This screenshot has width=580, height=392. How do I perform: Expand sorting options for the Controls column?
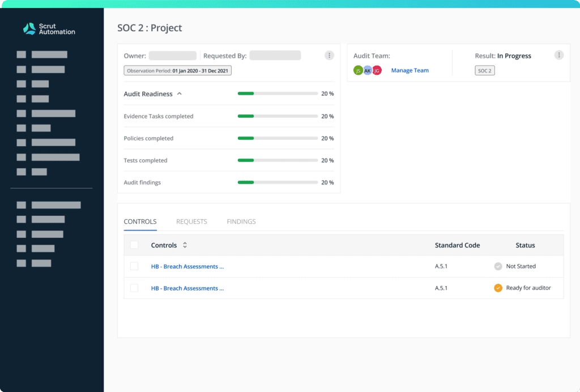[x=186, y=245]
